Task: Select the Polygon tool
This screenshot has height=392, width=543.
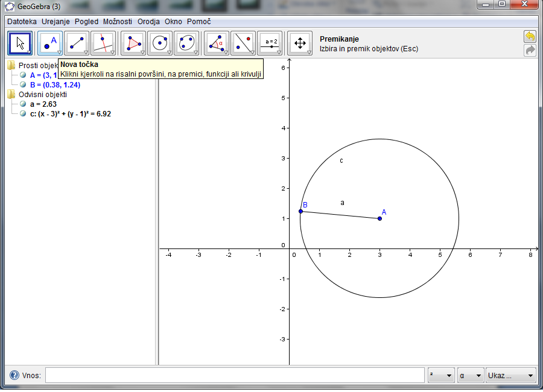Action: 133,43
